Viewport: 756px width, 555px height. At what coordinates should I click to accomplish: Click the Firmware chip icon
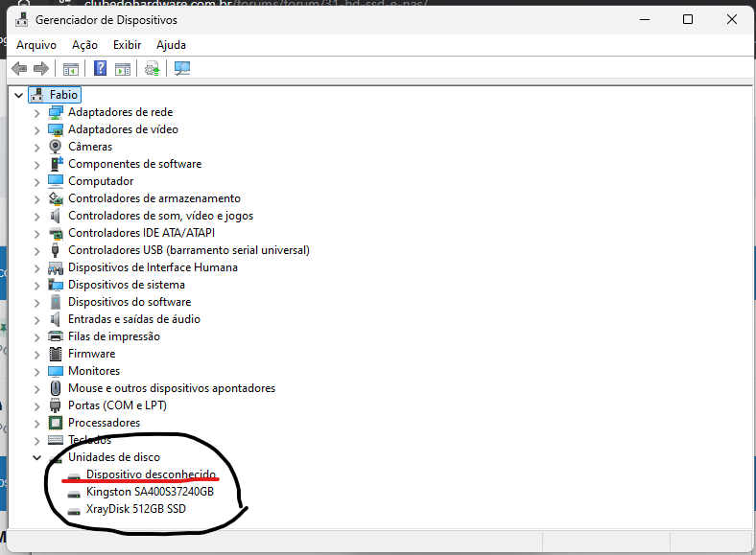pos(56,354)
